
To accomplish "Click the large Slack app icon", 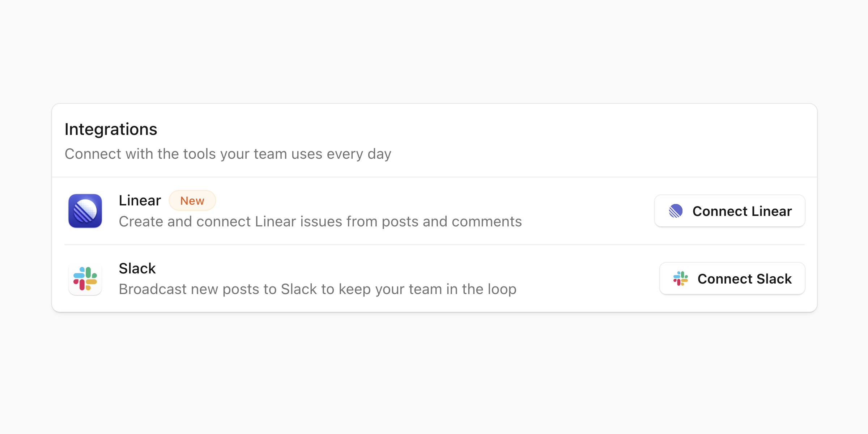I will [x=85, y=279].
